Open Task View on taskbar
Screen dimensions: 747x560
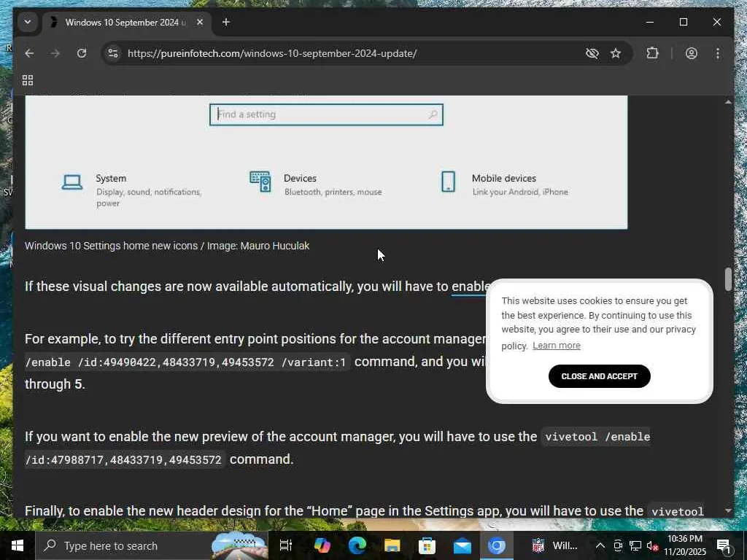(x=286, y=545)
